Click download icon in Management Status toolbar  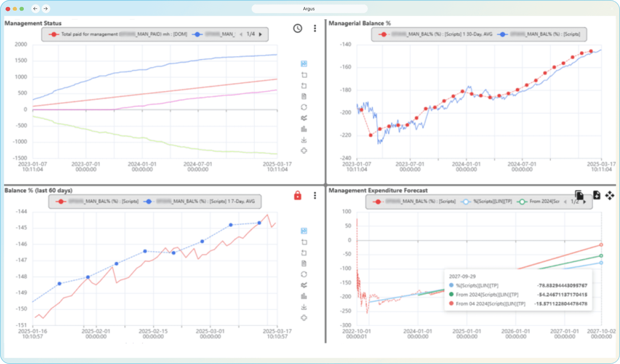click(304, 140)
